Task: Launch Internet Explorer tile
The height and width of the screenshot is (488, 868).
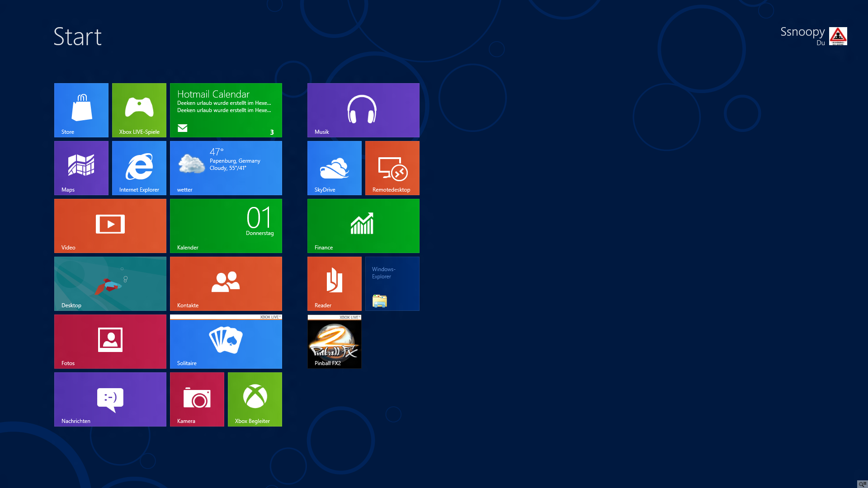Action: click(139, 168)
